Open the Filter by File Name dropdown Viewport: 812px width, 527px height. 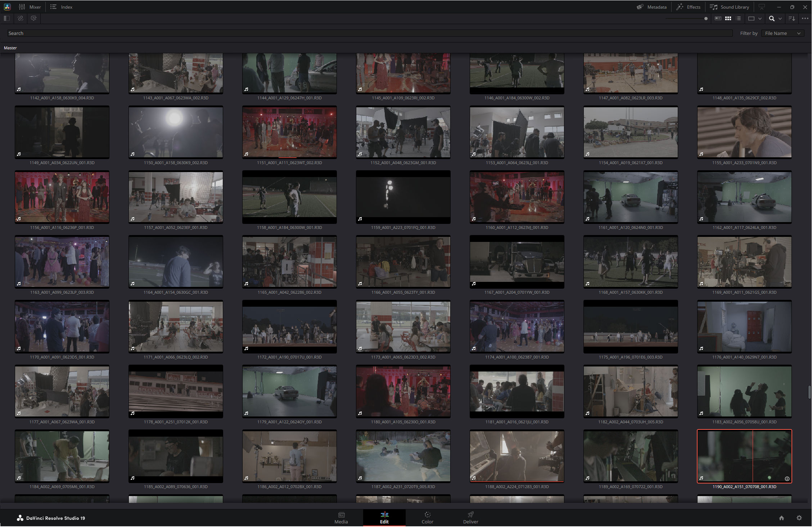[x=783, y=33]
